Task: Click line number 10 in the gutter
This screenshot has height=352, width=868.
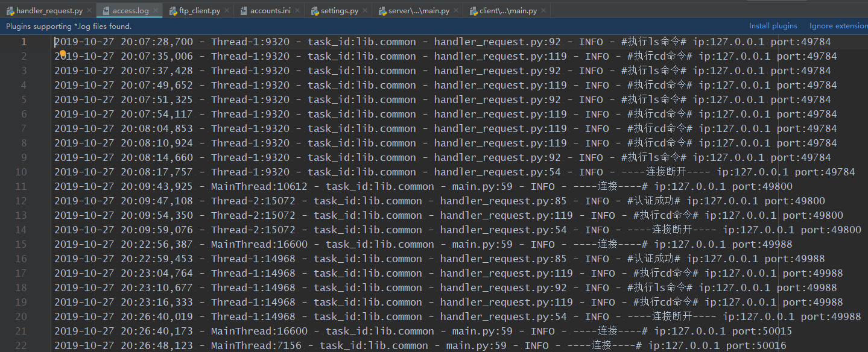Action: point(21,172)
